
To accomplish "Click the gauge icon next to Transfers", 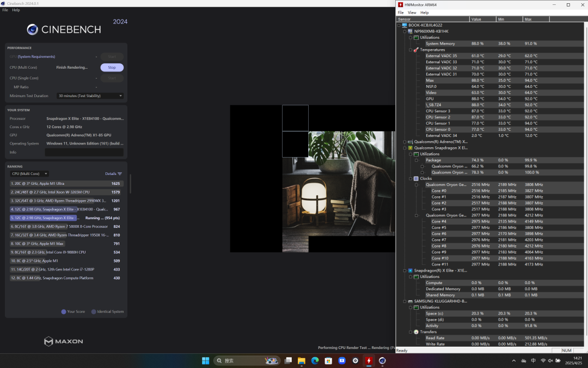I will 416,332.
